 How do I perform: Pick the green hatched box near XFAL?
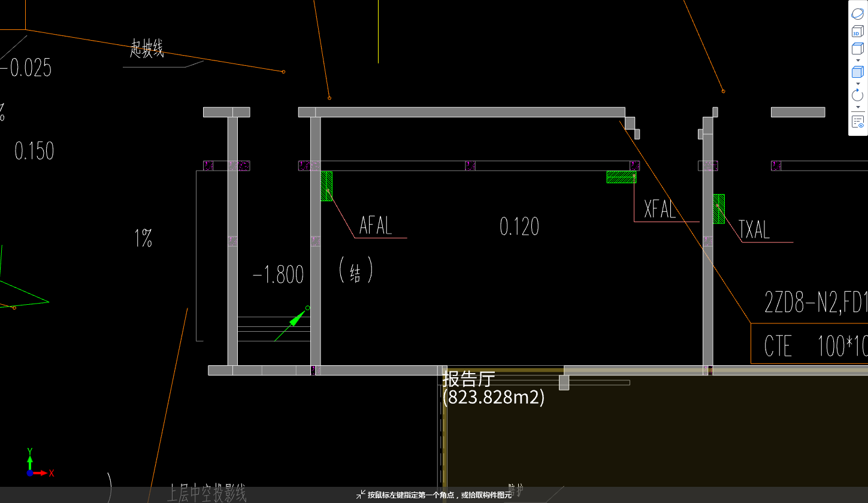[621, 177]
